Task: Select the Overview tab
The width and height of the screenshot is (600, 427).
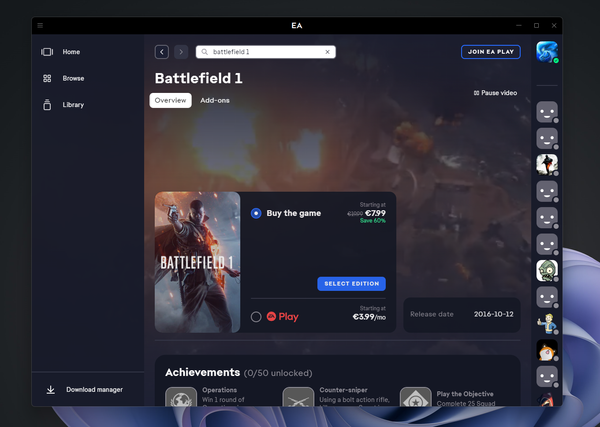Action: (x=170, y=100)
